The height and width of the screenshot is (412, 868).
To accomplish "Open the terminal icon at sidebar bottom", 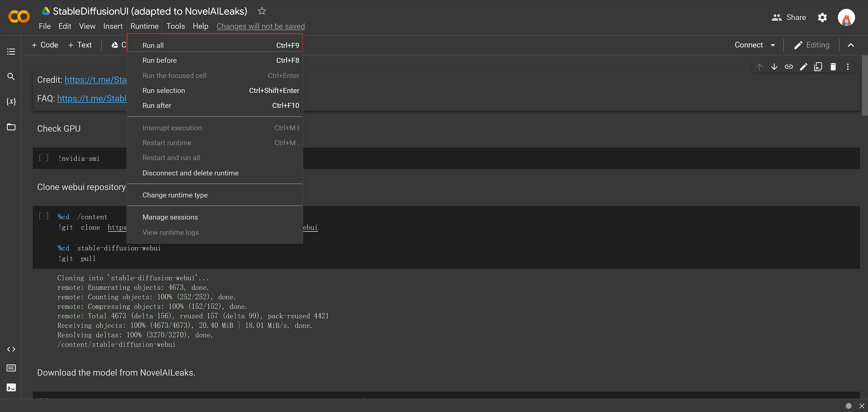I will click(x=11, y=388).
